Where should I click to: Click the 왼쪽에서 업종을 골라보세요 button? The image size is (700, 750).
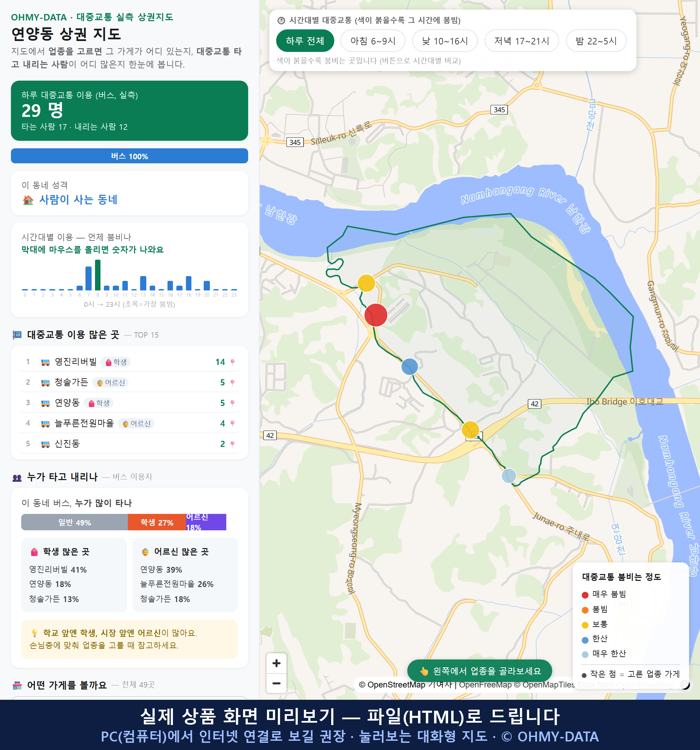480,671
